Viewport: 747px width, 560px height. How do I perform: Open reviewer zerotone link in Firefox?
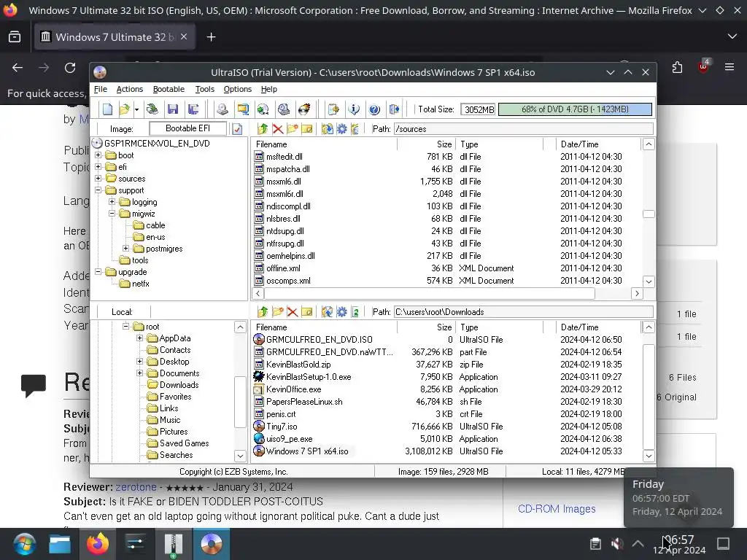pyautogui.click(x=136, y=487)
